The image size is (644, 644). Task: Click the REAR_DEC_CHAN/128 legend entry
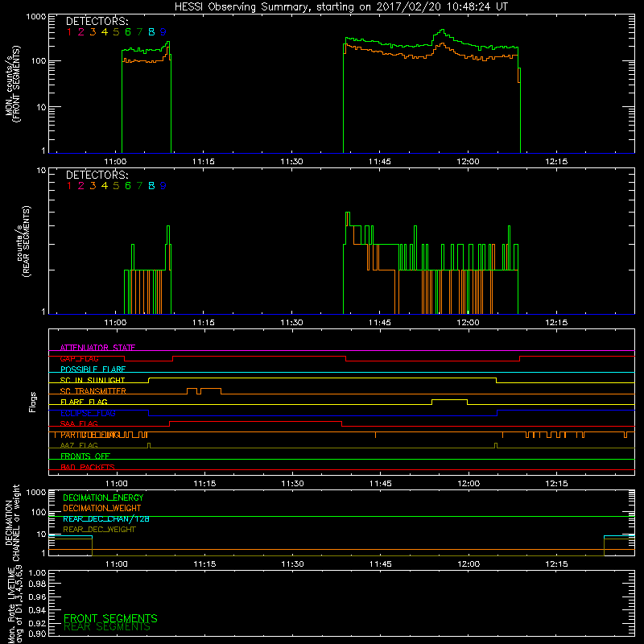106,518
